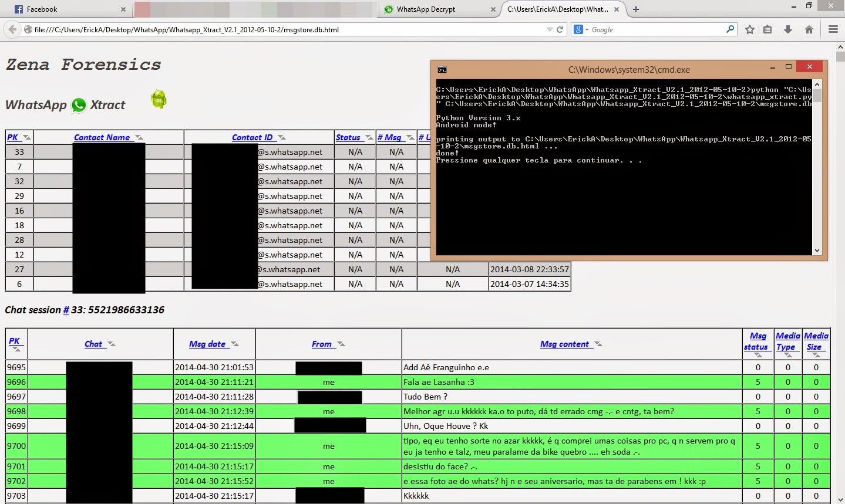Sort messages by PK header

14,341
